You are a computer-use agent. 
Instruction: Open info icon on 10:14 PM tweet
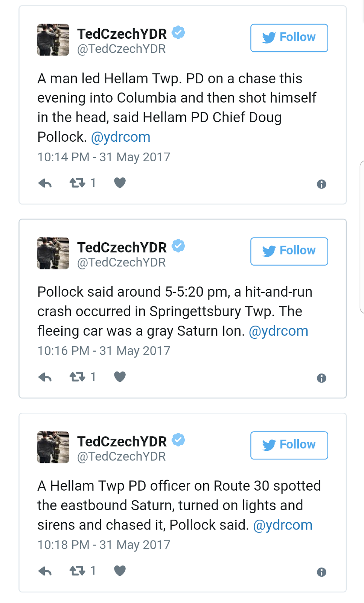pos(321,184)
